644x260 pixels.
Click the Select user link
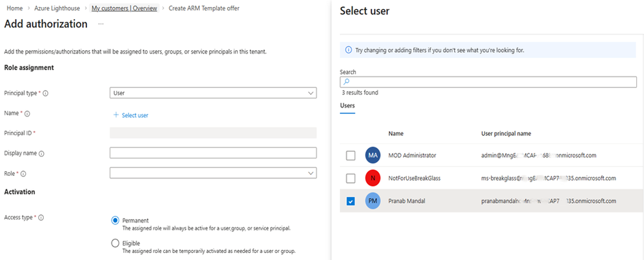pyautogui.click(x=131, y=115)
